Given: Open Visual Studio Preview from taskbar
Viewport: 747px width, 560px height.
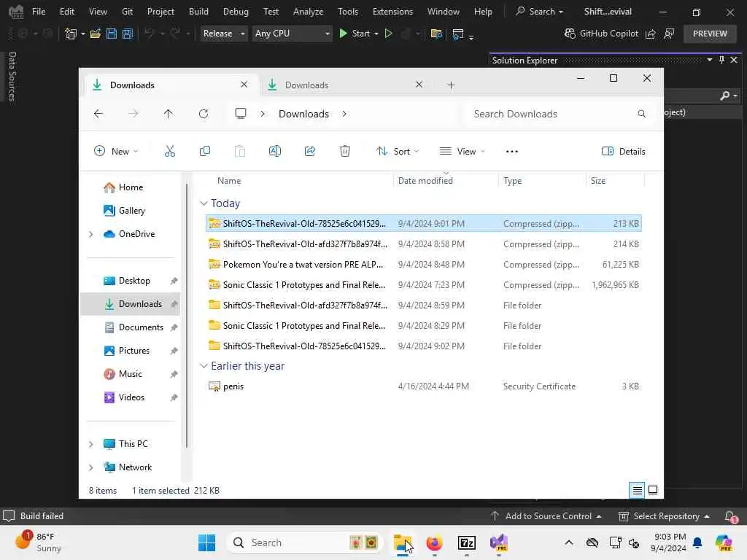Looking at the screenshot, I should click(x=499, y=542).
